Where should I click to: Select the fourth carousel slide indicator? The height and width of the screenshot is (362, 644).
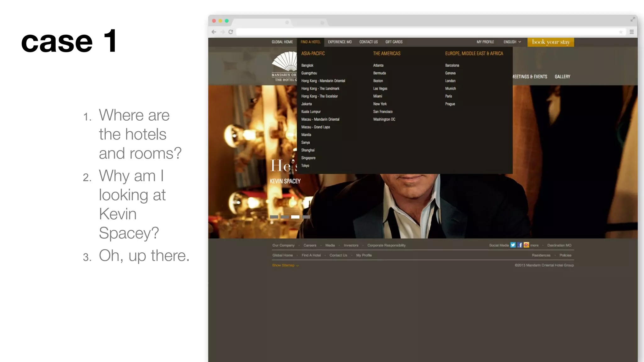(306, 217)
